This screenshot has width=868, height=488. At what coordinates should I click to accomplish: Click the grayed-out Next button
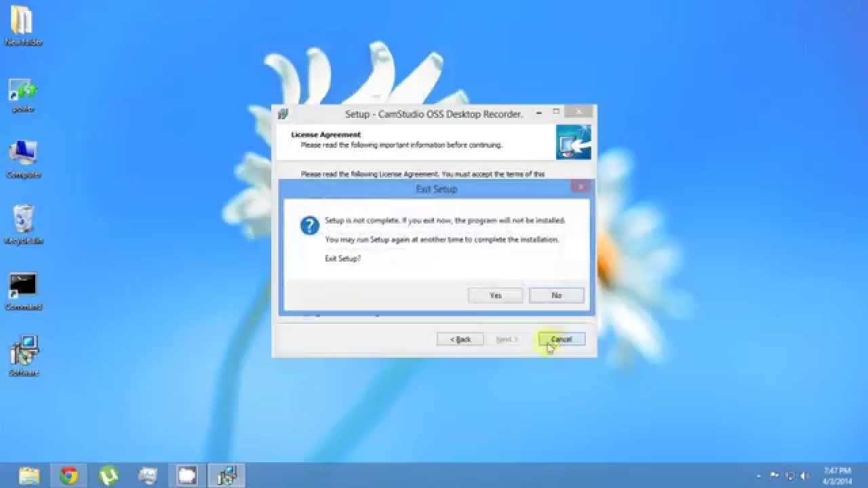tap(507, 339)
